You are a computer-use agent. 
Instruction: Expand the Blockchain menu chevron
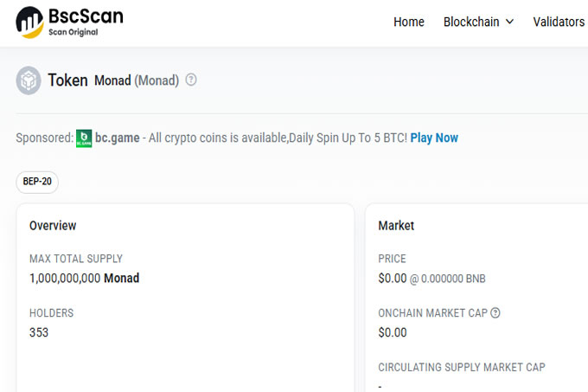click(x=509, y=22)
